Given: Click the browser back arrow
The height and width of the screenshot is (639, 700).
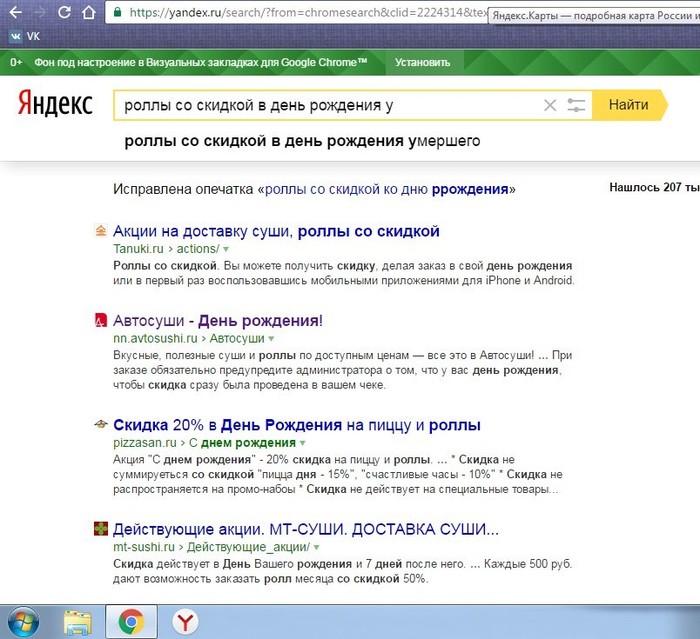Looking at the screenshot, I should tap(14, 14).
